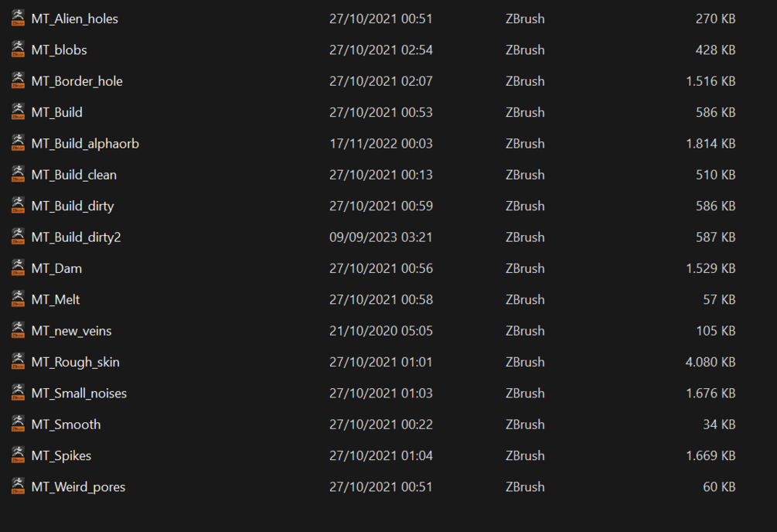Select the file icon of MT_Dam

coord(18,268)
